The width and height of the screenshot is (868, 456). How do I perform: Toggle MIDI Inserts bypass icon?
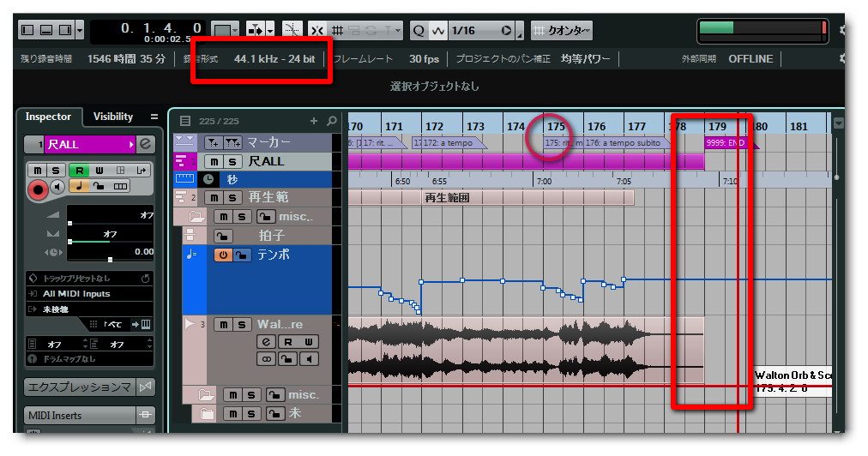pos(146,415)
